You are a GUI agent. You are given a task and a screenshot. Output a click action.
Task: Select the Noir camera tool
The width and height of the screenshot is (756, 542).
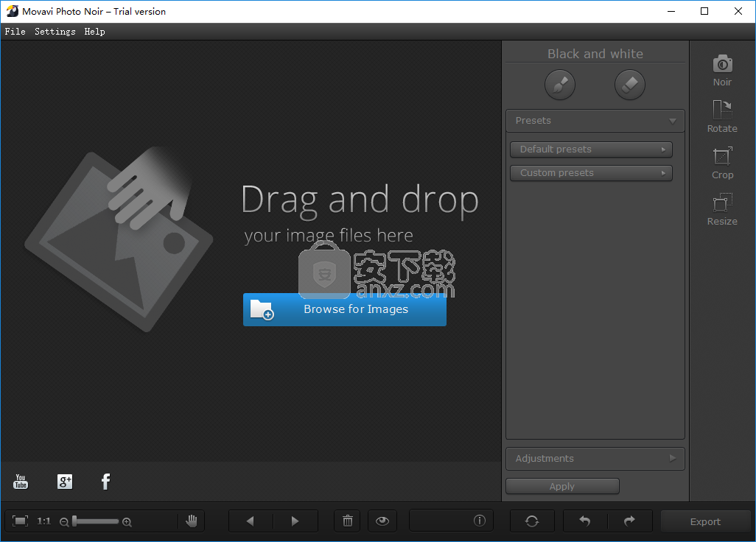tap(722, 71)
